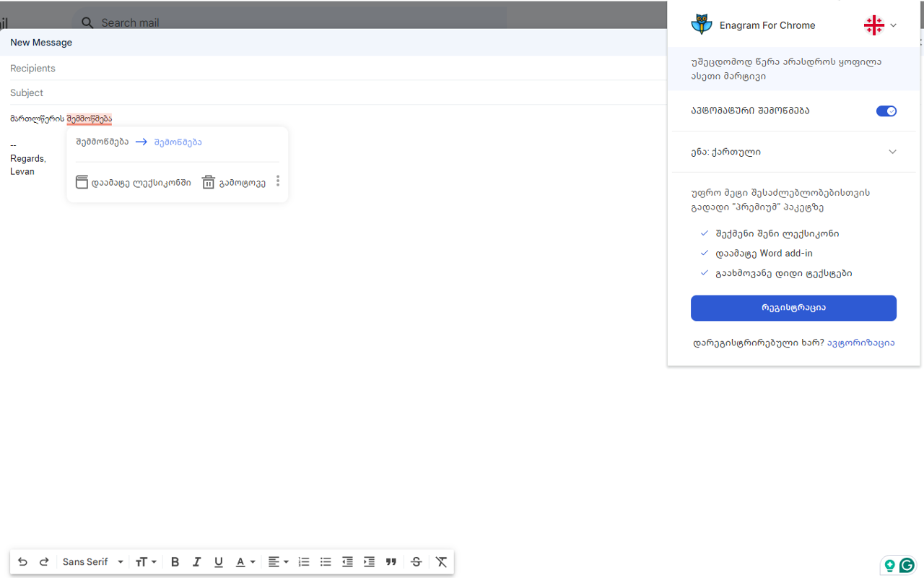Apply quote formatting
924x578 pixels.
[391, 562]
